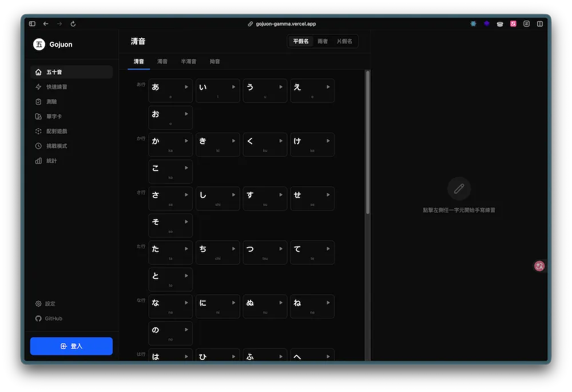Screen dimensions: 572x392
Task: Click the React DevTools extension icon
Action: (x=474, y=24)
